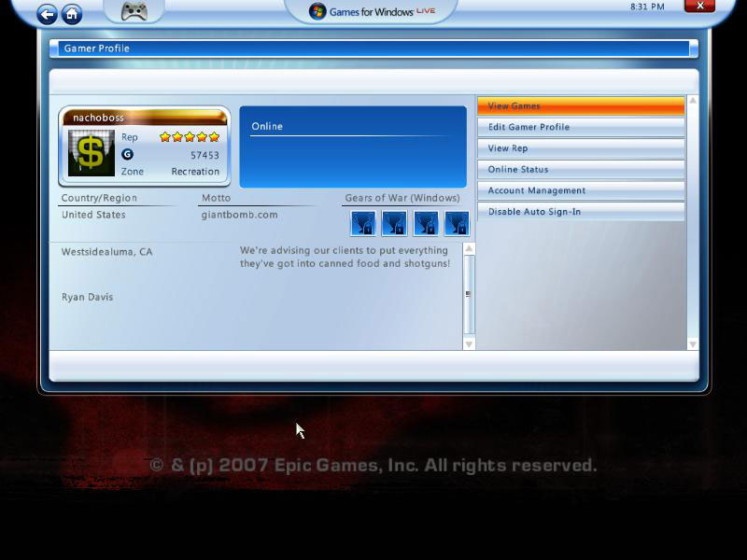Select the fourth locked achievement trophy

pyautogui.click(x=457, y=224)
